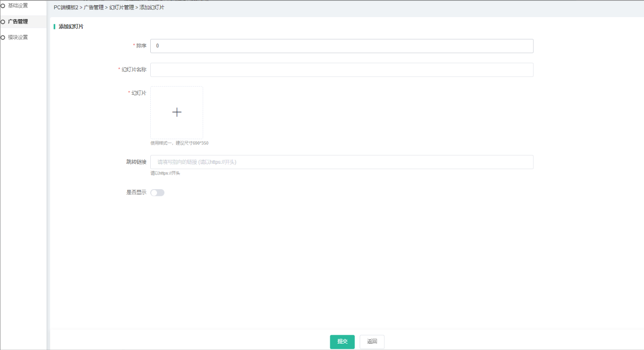
Task: Toggle the 是否显示 switch
Action: (158, 193)
